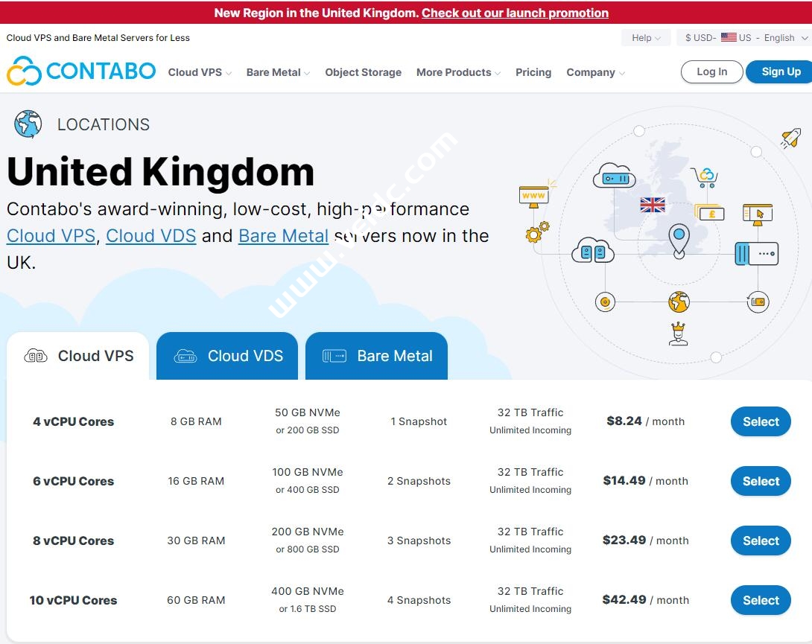Follow the Cloud VDS text link

(150, 236)
